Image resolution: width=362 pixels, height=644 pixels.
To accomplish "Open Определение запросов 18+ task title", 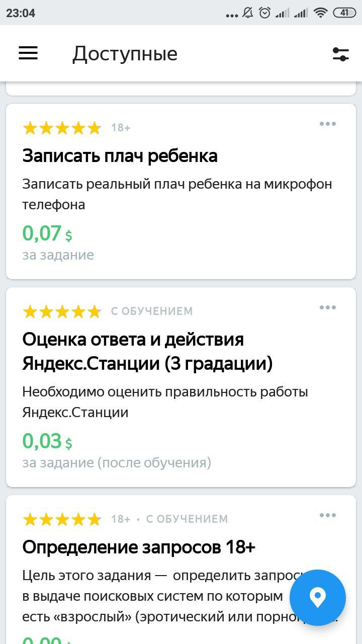I will pos(139,547).
